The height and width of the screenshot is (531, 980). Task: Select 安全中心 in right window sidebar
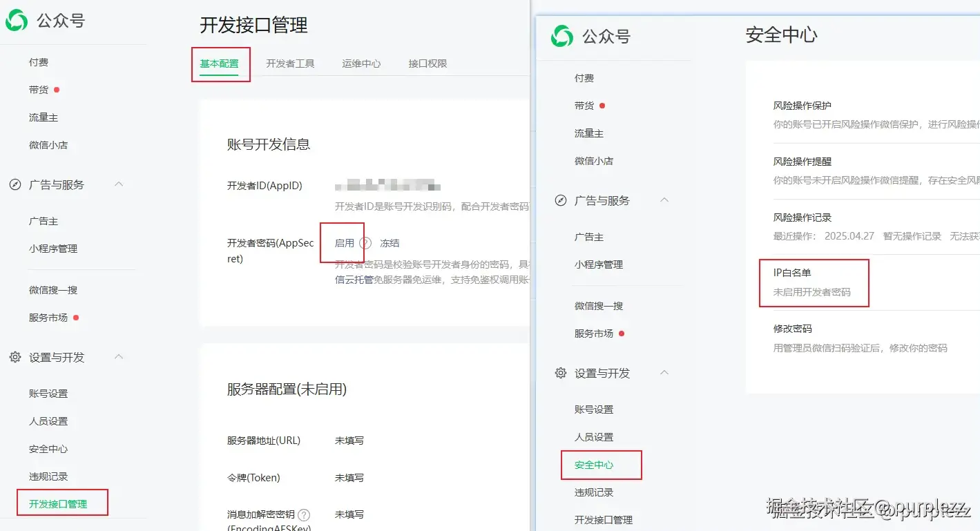point(594,465)
